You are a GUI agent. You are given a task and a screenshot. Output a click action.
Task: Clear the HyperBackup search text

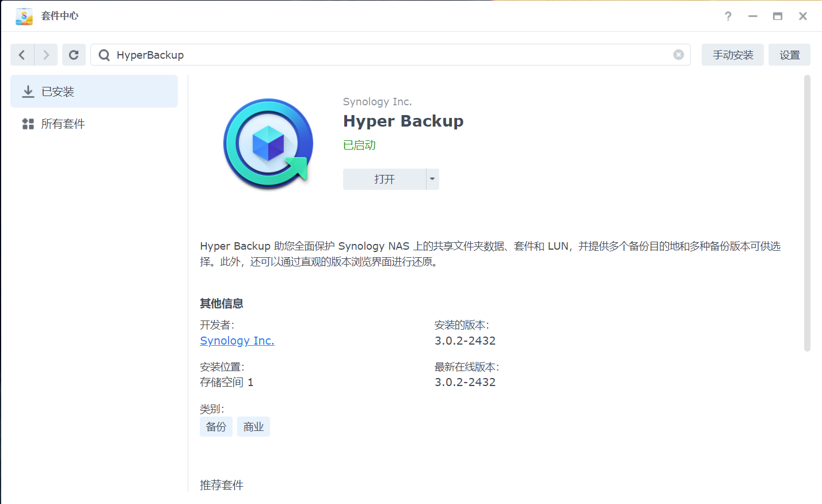click(679, 55)
